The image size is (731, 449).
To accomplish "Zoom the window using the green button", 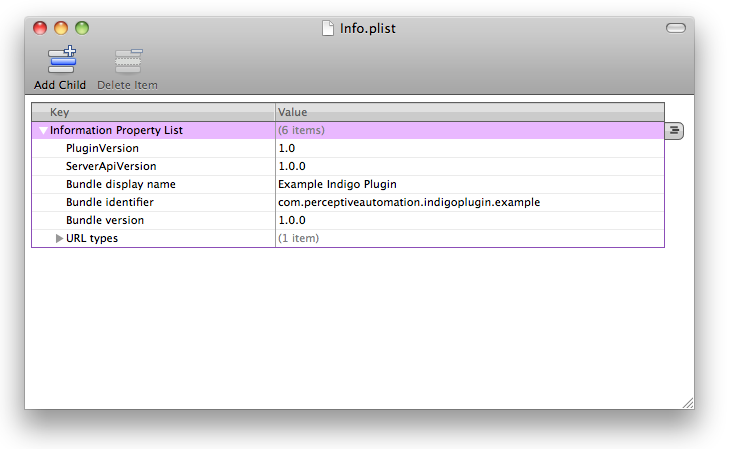I will 82,28.
